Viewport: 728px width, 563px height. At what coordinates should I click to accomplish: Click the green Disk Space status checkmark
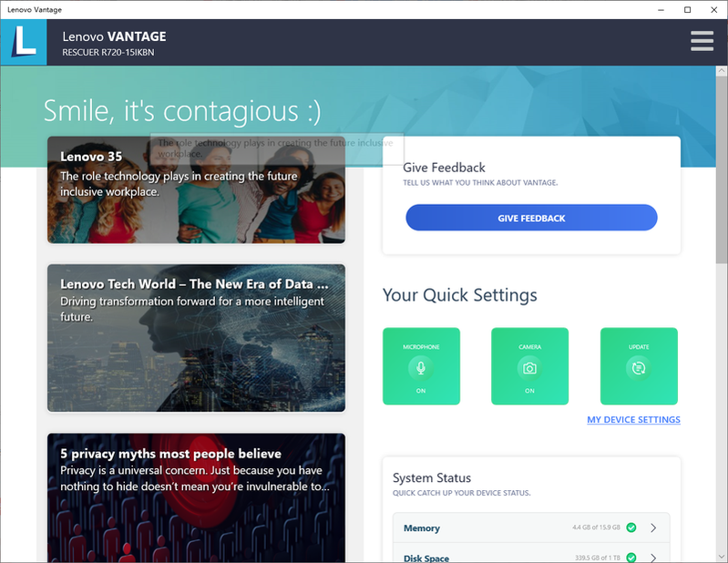(631, 557)
